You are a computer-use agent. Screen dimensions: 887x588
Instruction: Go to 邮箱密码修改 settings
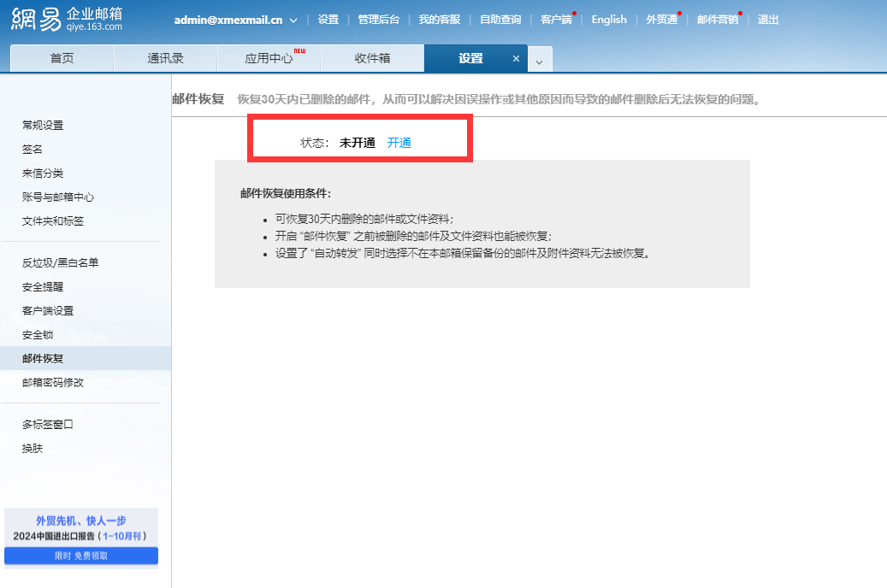pyautogui.click(x=53, y=382)
